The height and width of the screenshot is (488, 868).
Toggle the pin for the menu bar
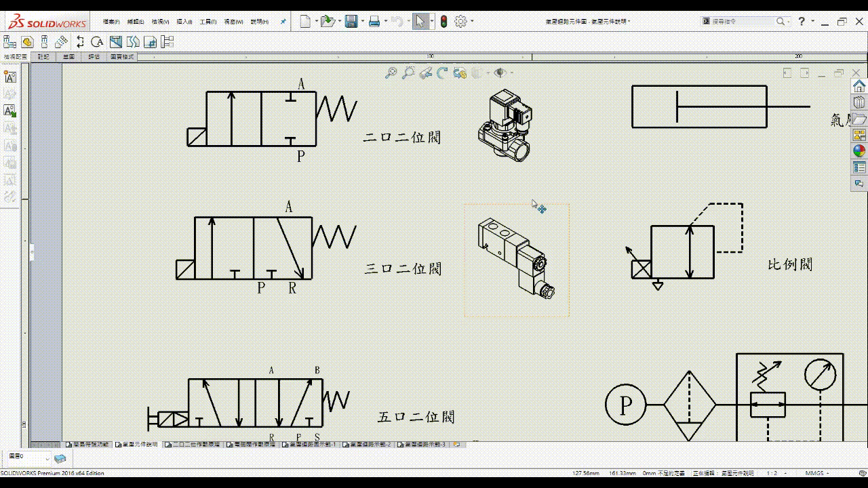(x=283, y=22)
